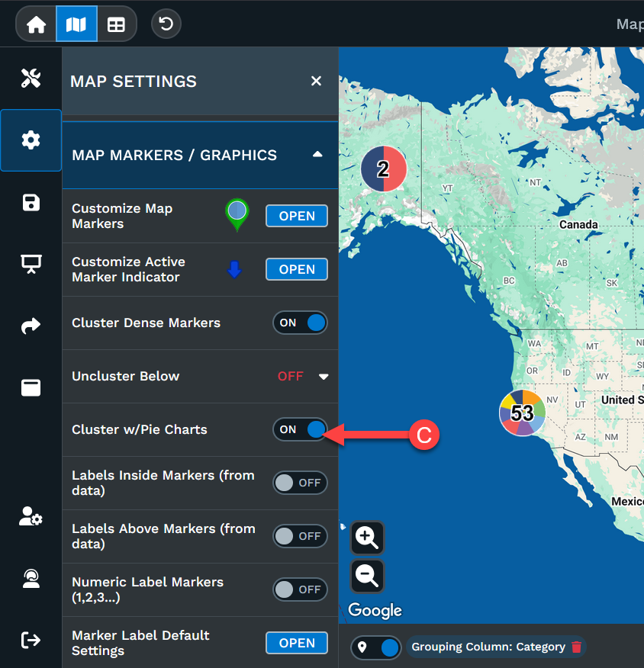Click the share arrow sidebar icon

pyautogui.click(x=31, y=326)
